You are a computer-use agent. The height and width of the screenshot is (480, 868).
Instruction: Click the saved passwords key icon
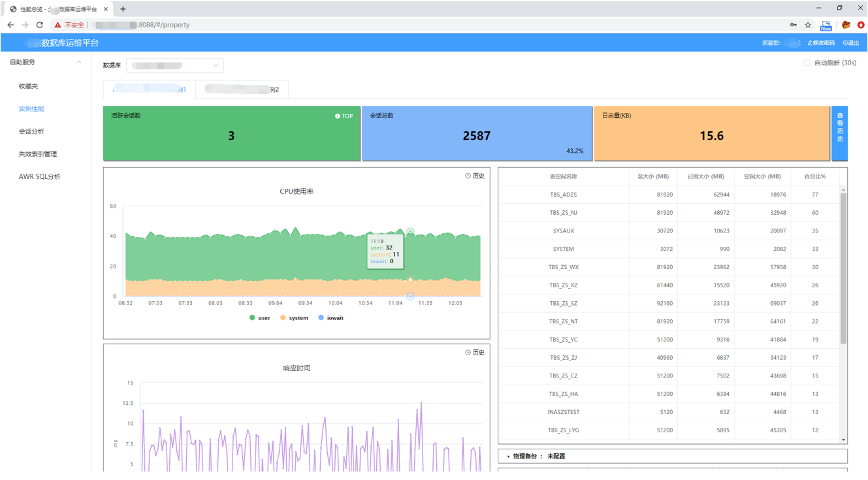coord(794,25)
